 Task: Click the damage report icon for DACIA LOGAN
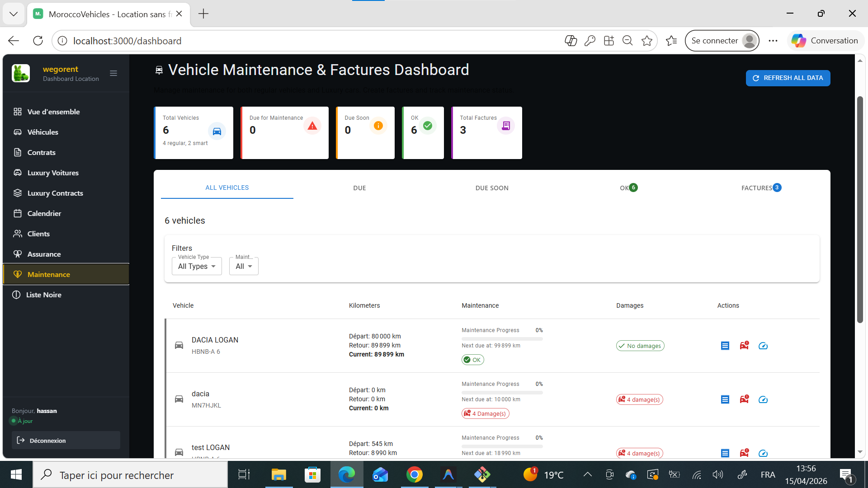tap(744, 346)
